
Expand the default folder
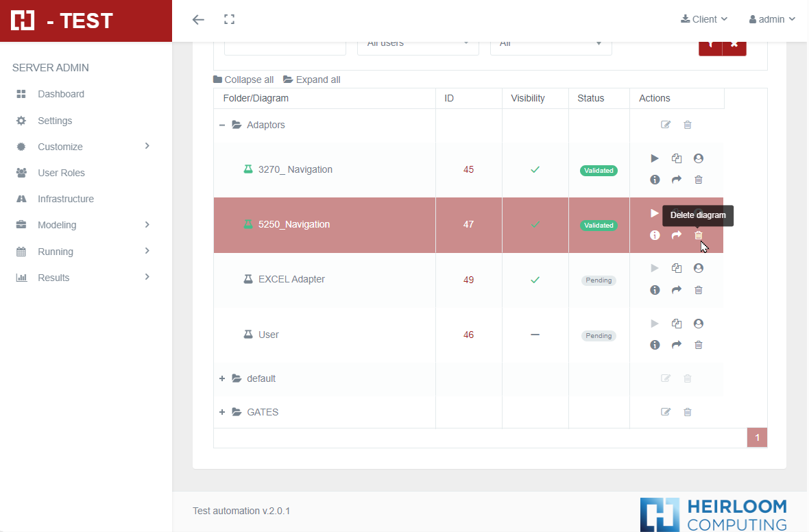pos(222,378)
